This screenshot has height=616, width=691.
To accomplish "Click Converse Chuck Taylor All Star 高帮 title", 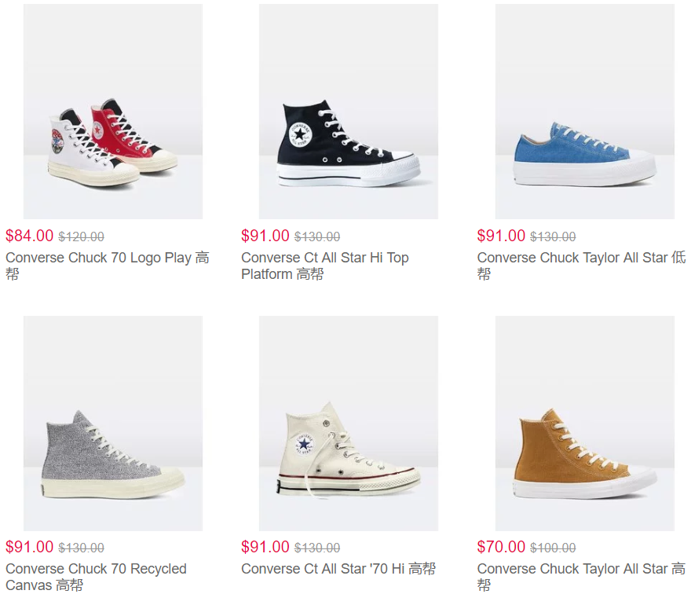I will [x=581, y=577].
